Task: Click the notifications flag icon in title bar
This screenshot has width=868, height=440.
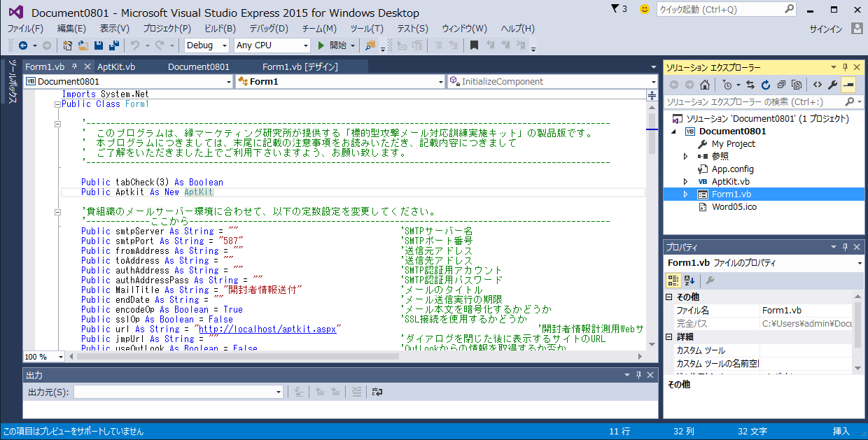Action: tap(616, 9)
